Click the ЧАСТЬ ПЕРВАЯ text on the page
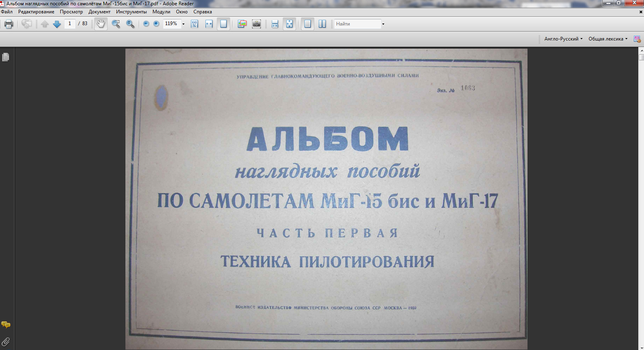This screenshot has width=644, height=350. [327, 233]
